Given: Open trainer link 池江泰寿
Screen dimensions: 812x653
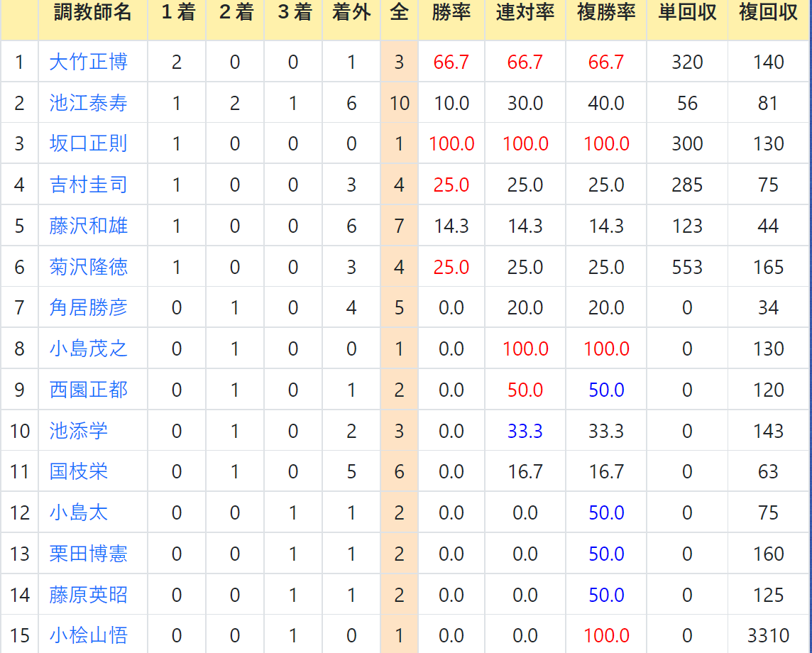Looking at the screenshot, I should 88,103.
